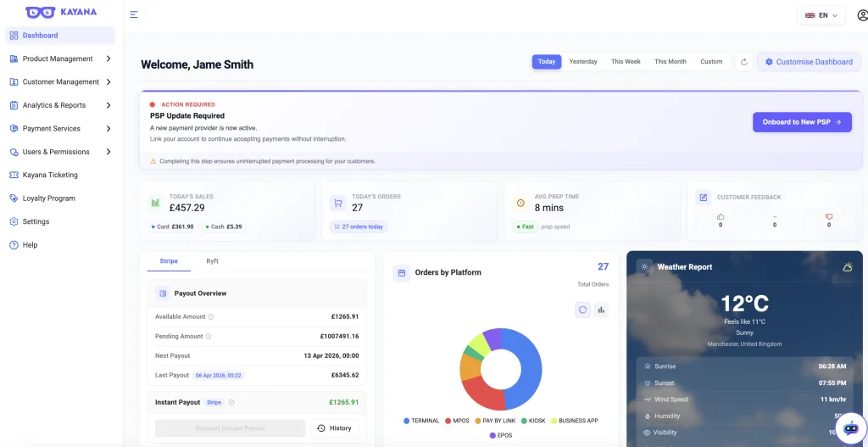Click the Avg Prep Time clock icon

coord(520,204)
